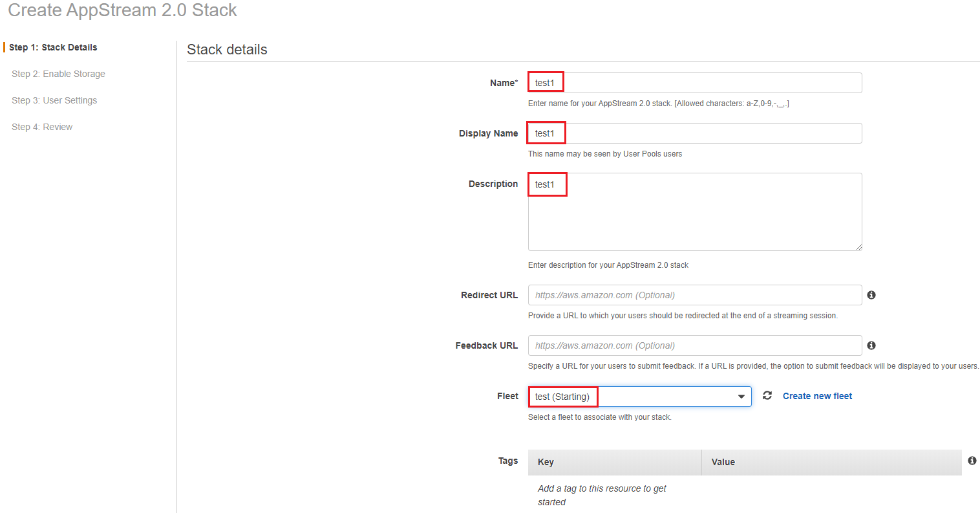Click the 'Fleet' field label

click(x=507, y=396)
